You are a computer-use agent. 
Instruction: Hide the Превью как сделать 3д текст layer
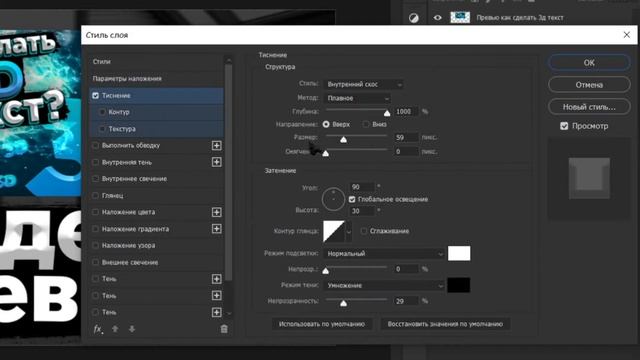click(438, 18)
